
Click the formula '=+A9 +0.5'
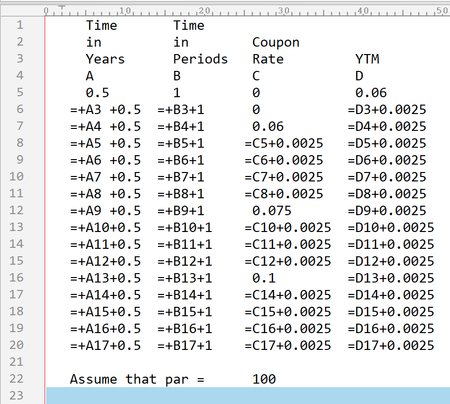click(x=105, y=211)
